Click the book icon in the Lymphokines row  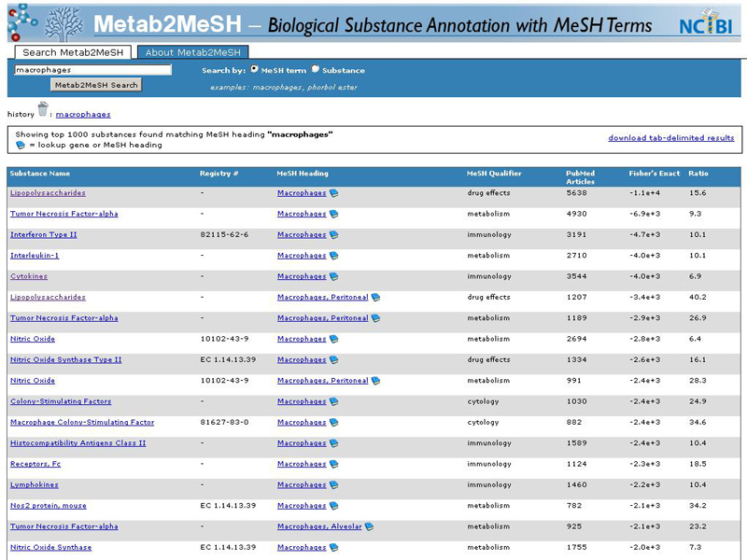[x=334, y=485]
